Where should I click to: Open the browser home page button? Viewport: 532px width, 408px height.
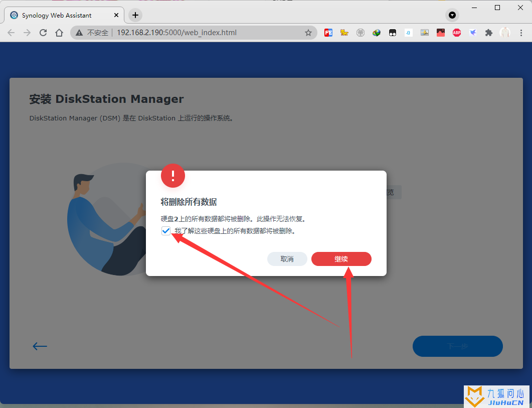pyautogui.click(x=59, y=33)
